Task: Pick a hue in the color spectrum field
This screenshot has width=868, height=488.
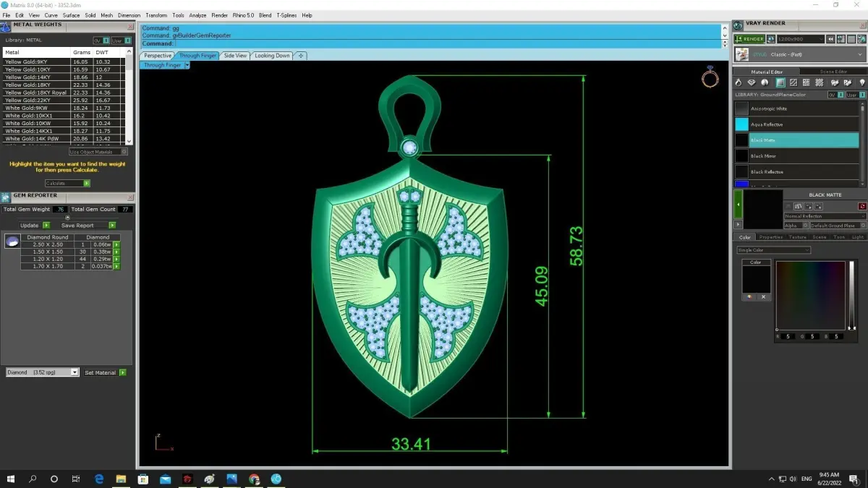Action: (x=810, y=295)
